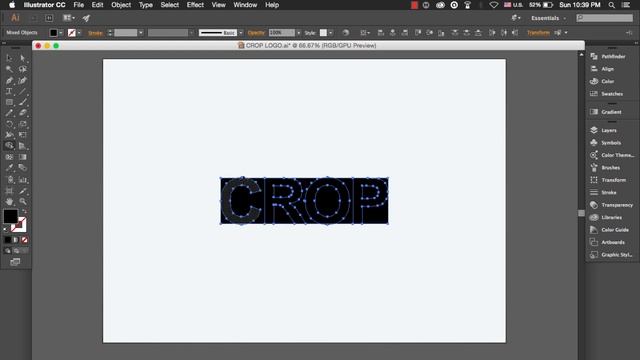This screenshot has height=360, width=640.
Task: Open the Select menu
Action: [x=169, y=5]
